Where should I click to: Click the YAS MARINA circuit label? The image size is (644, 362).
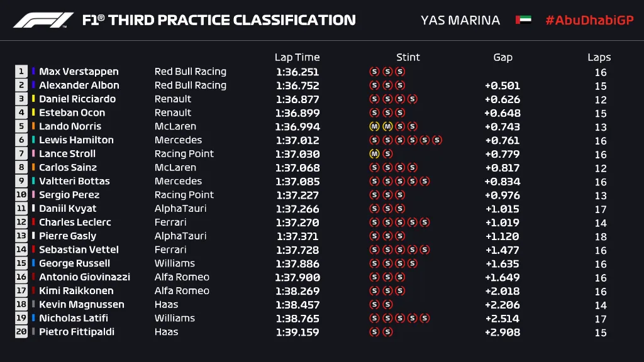coord(460,20)
